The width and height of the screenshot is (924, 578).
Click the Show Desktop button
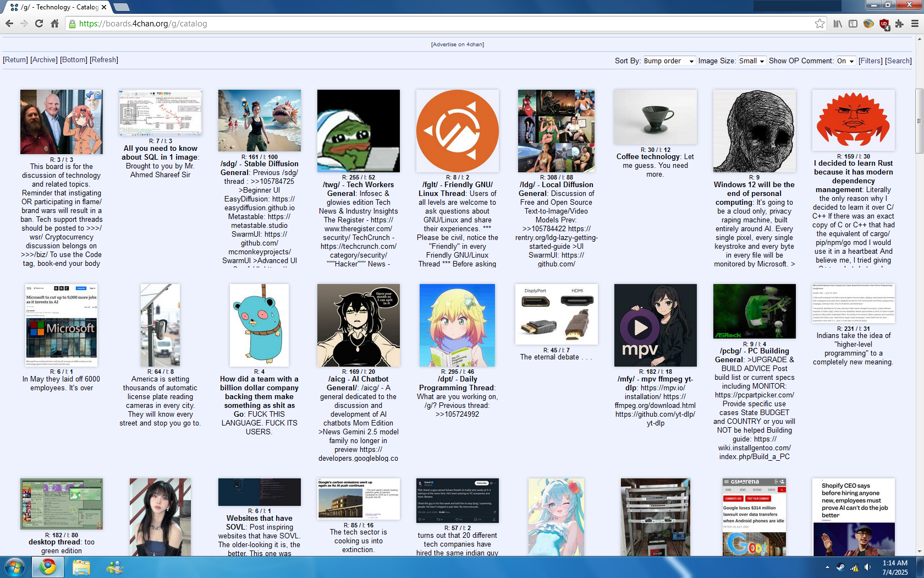click(920, 567)
